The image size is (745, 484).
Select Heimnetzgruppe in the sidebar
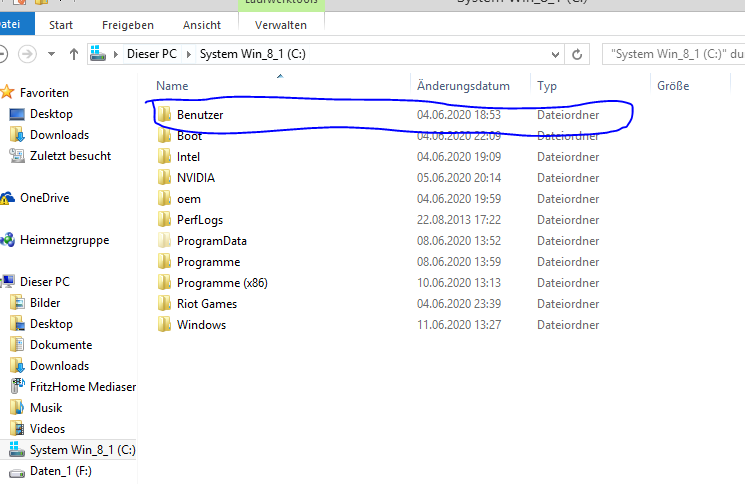click(64, 240)
